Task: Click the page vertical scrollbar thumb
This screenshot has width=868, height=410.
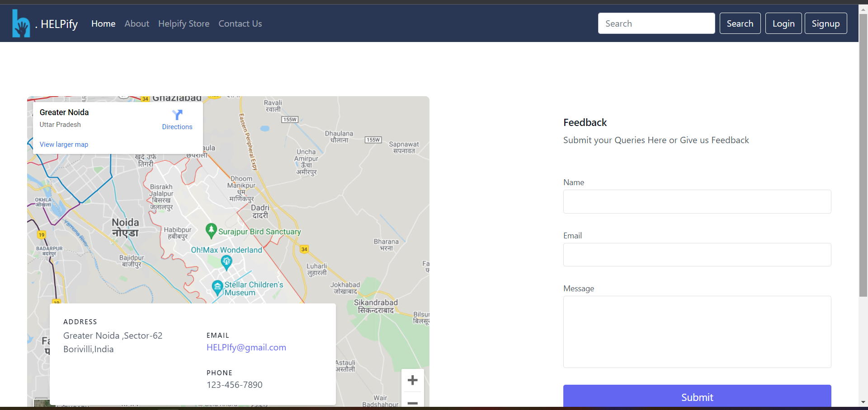Action: (863, 155)
